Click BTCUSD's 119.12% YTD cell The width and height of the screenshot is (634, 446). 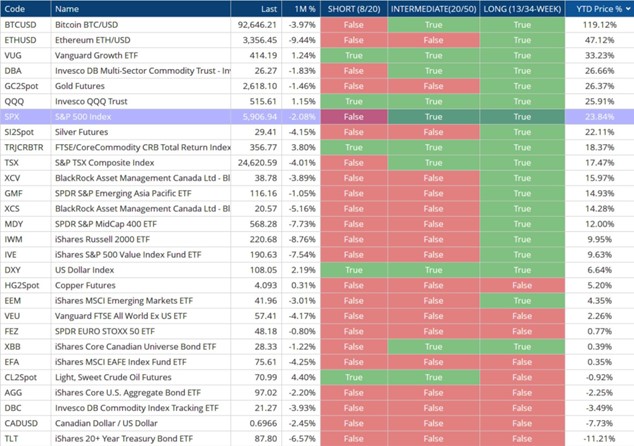(x=599, y=25)
